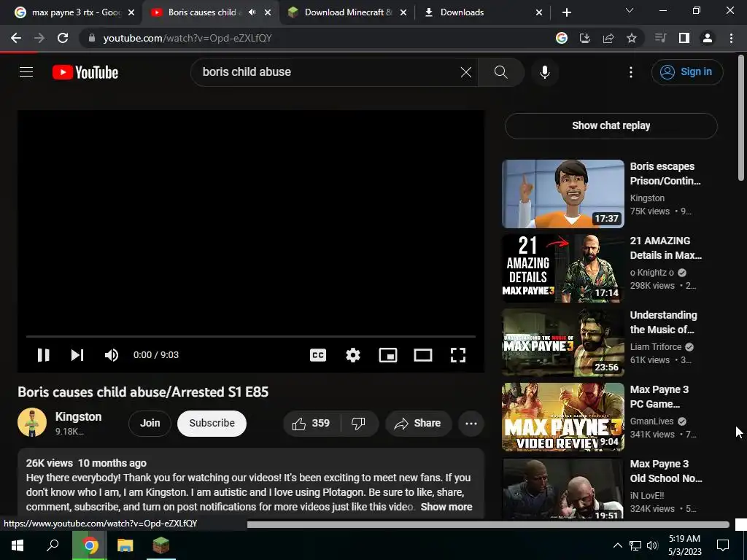Screen dimensions: 747x560
Task: Open Chrome profile icon
Action: tap(708, 38)
